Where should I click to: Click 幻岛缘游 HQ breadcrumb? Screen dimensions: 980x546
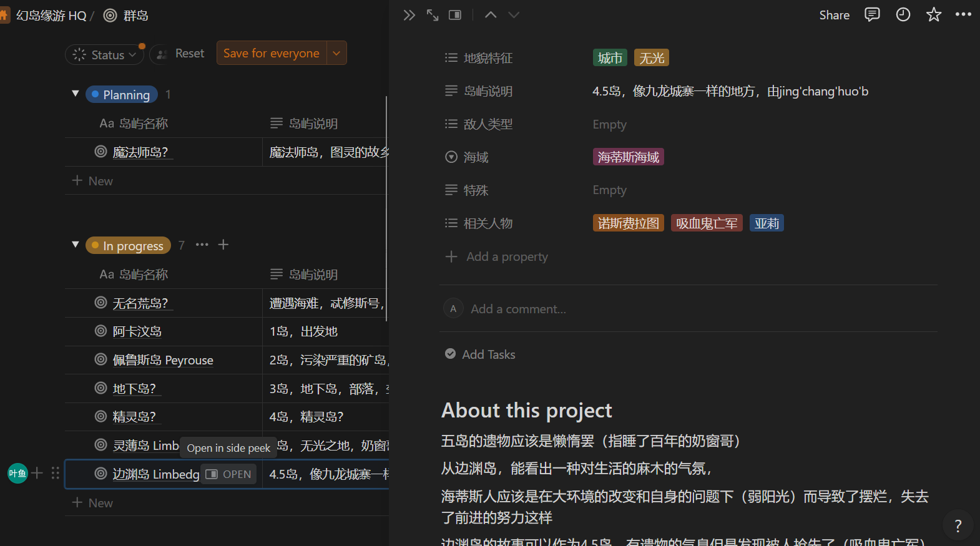tap(51, 16)
